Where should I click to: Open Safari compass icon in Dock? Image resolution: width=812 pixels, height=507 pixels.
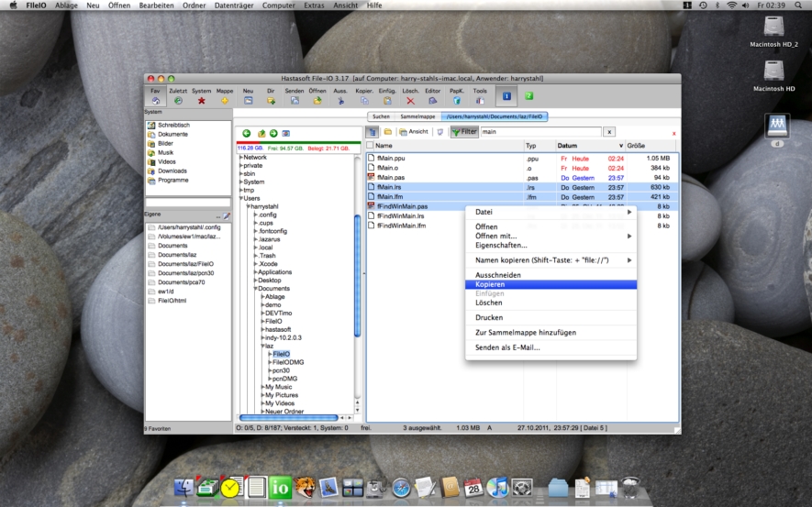[401, 488]
